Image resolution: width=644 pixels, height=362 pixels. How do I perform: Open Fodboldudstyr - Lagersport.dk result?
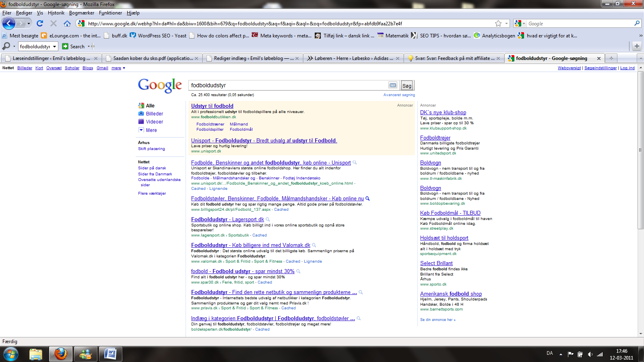pos(227,219)
